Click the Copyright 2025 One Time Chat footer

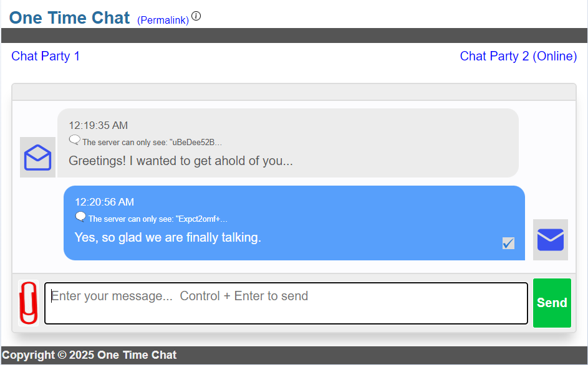coord(89,355)
